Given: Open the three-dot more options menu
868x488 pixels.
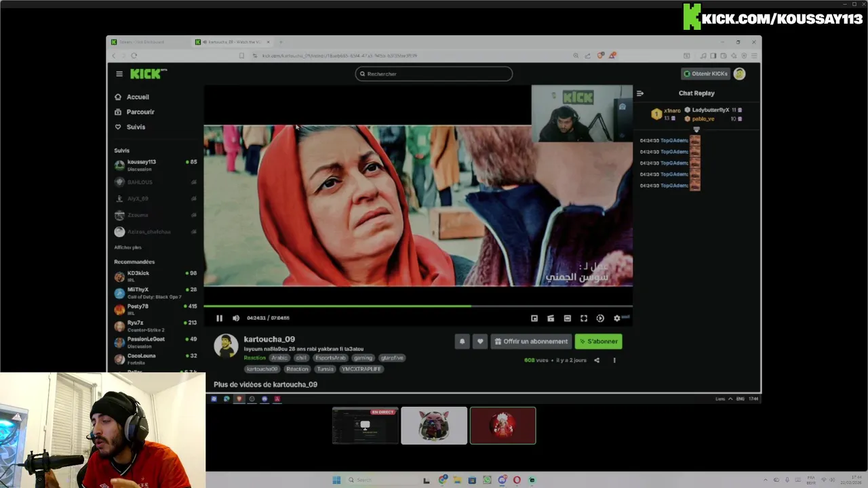Looking at the screenshot, I should 614,361.
